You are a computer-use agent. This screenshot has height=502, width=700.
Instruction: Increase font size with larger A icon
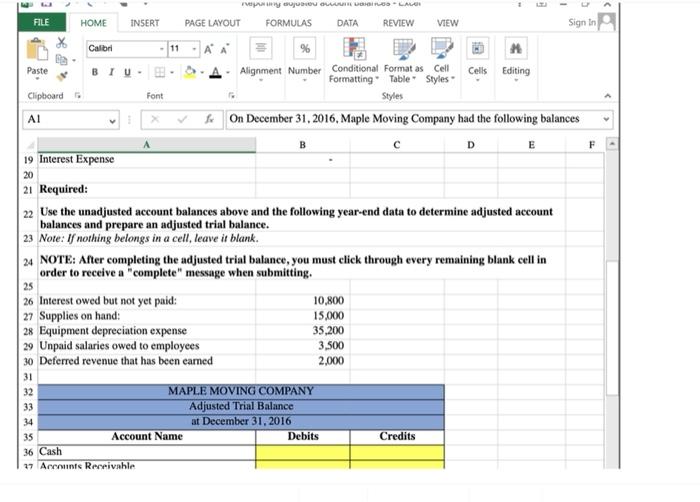208,49
